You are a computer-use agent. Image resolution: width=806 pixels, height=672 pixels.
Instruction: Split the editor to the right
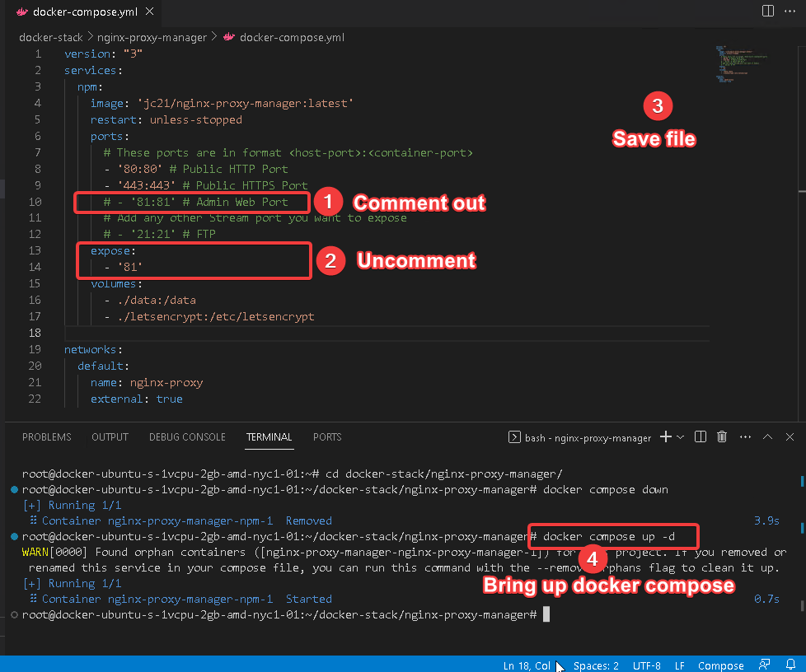pyautogui.click(x=767, y=12)
